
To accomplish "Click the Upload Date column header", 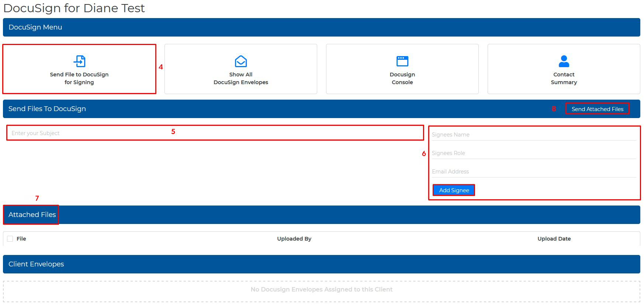I will pos(554,239).
